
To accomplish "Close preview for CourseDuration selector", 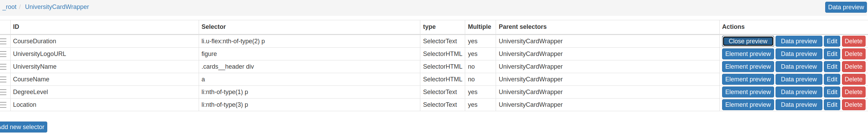I will [x=748, y=41].
